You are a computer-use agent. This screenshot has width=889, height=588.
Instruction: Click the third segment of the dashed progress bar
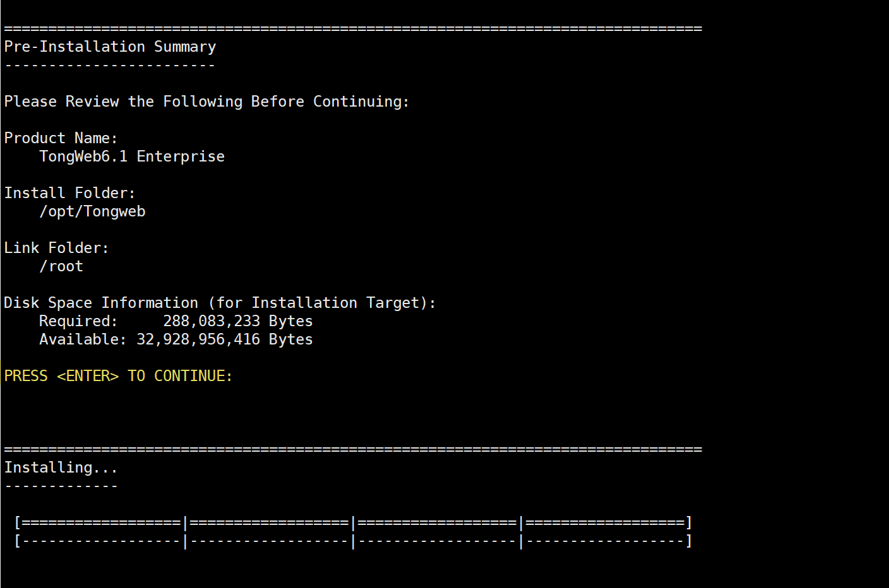(x=437, y=541)
